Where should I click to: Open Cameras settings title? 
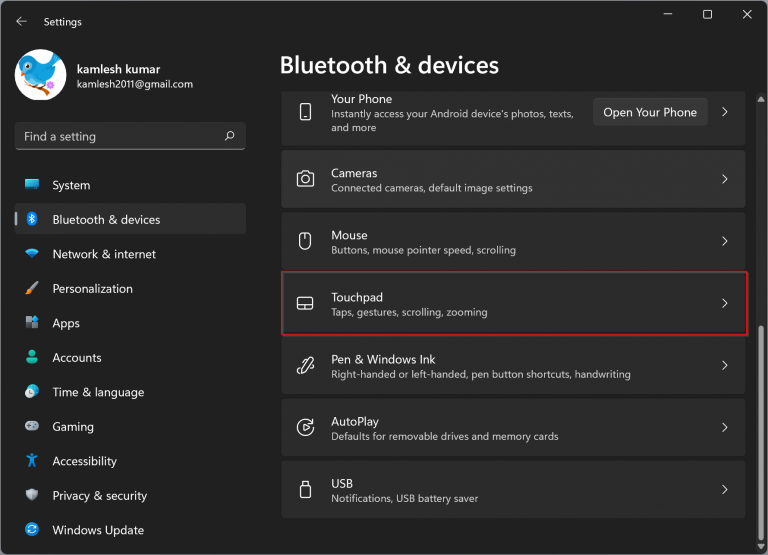[x=354, y=173]
